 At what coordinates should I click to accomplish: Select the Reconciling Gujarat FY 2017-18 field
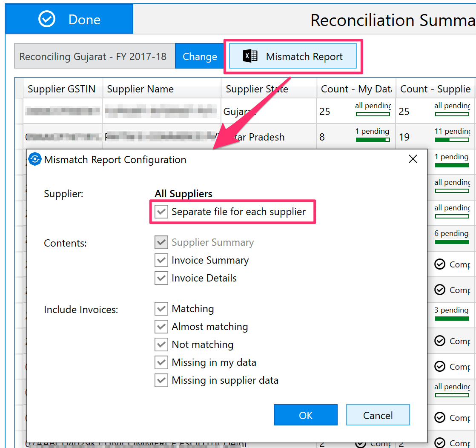tap(93, 57)
